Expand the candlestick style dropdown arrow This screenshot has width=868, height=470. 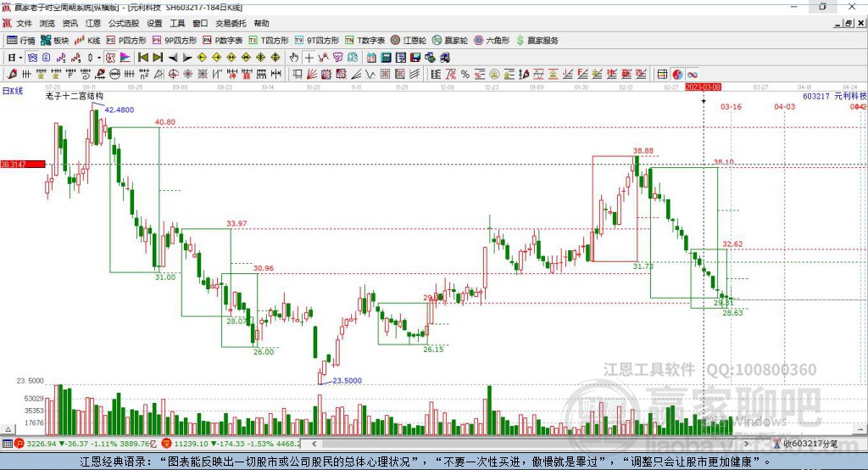tap(98, 58)
